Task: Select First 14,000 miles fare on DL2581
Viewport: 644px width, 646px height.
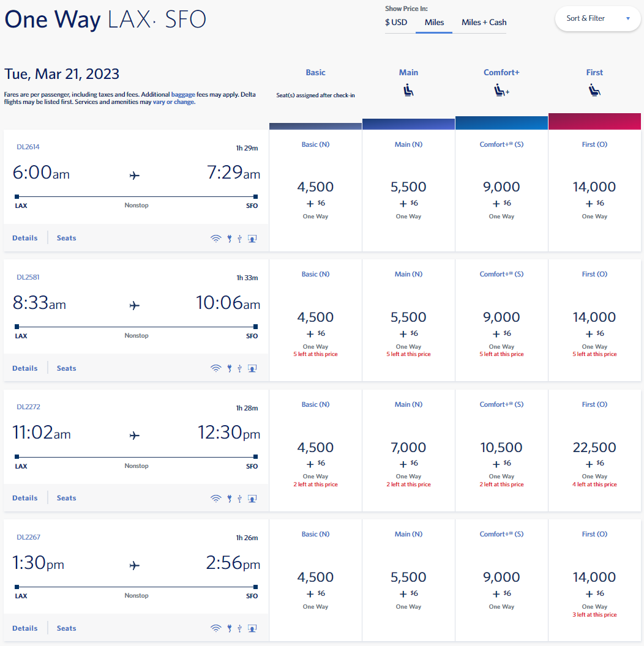Action: click(594, 321)
